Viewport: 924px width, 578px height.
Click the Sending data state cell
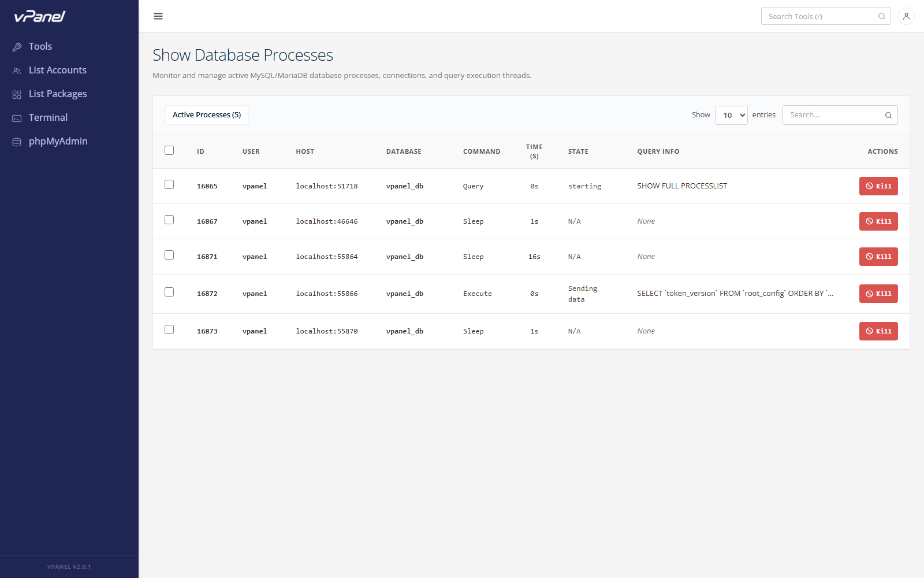[x=583, y=294]
